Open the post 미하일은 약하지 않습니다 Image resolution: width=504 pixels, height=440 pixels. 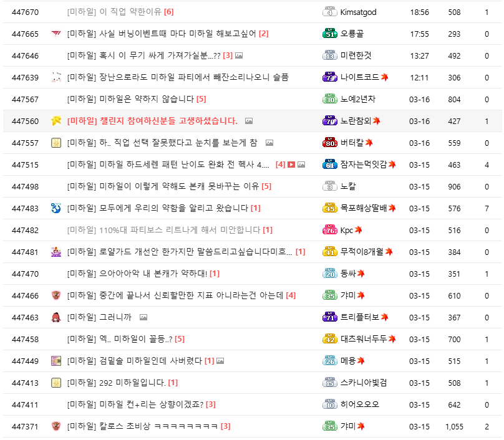click(x=147, y=99)
